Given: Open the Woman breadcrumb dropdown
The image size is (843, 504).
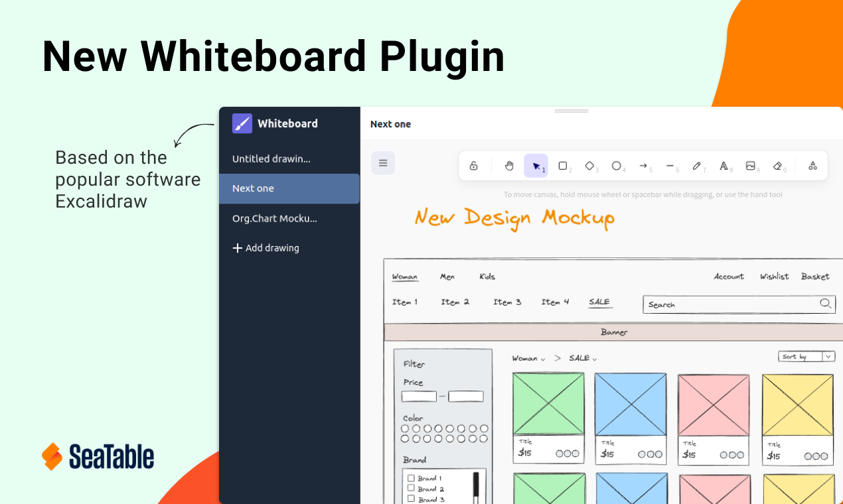Looking at the screenshot, I should pyautogui.click(x=528, y=359).
